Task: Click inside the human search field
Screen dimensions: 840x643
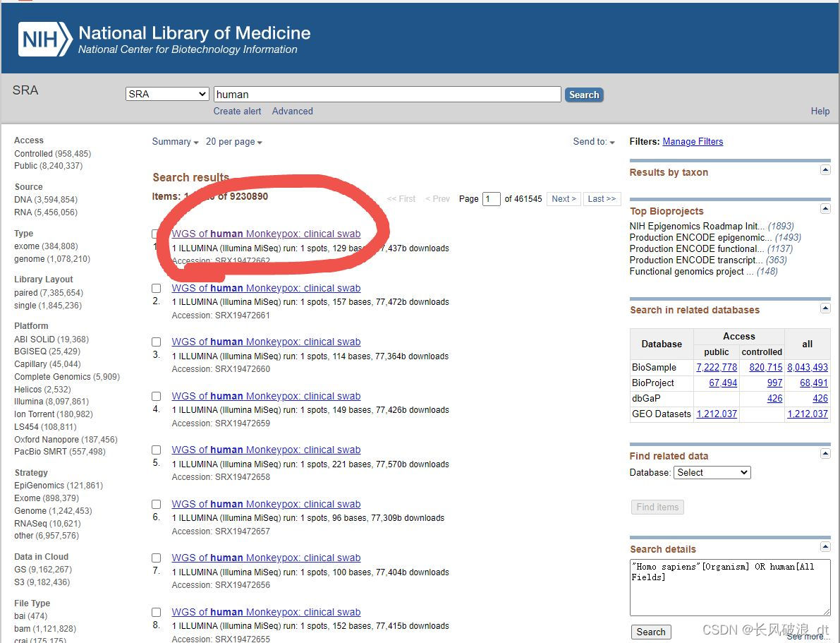Action: (387, 95)
